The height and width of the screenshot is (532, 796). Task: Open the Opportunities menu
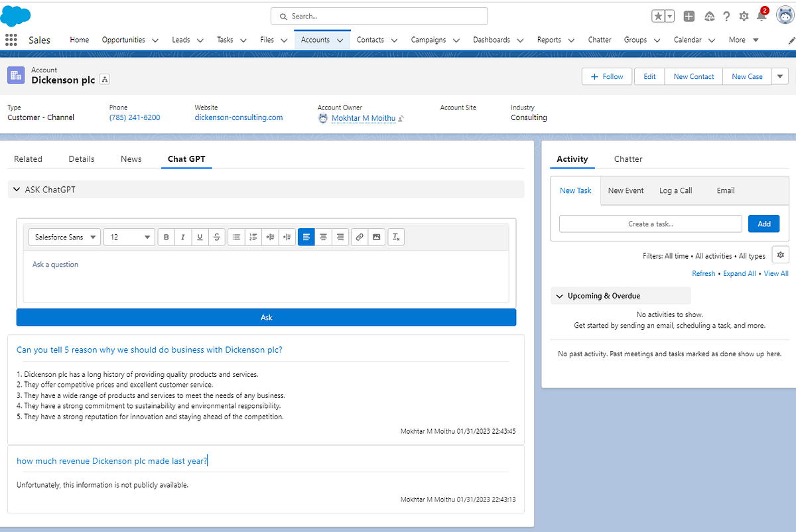click(124, 40)
